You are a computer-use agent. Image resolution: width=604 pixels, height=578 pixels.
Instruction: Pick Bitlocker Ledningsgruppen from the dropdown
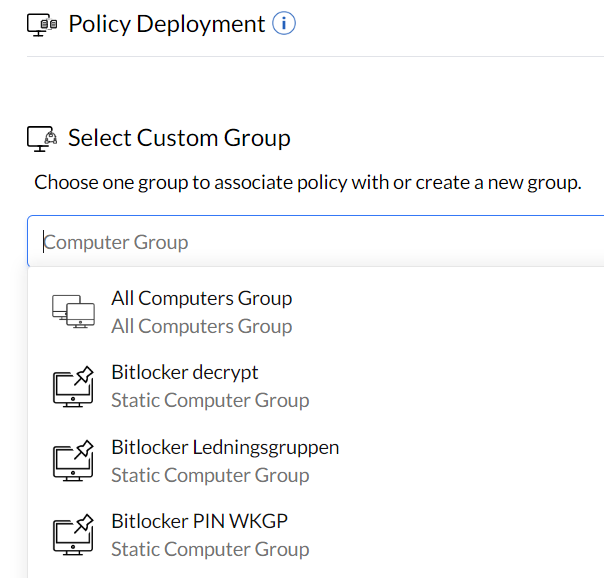(225, 446)
